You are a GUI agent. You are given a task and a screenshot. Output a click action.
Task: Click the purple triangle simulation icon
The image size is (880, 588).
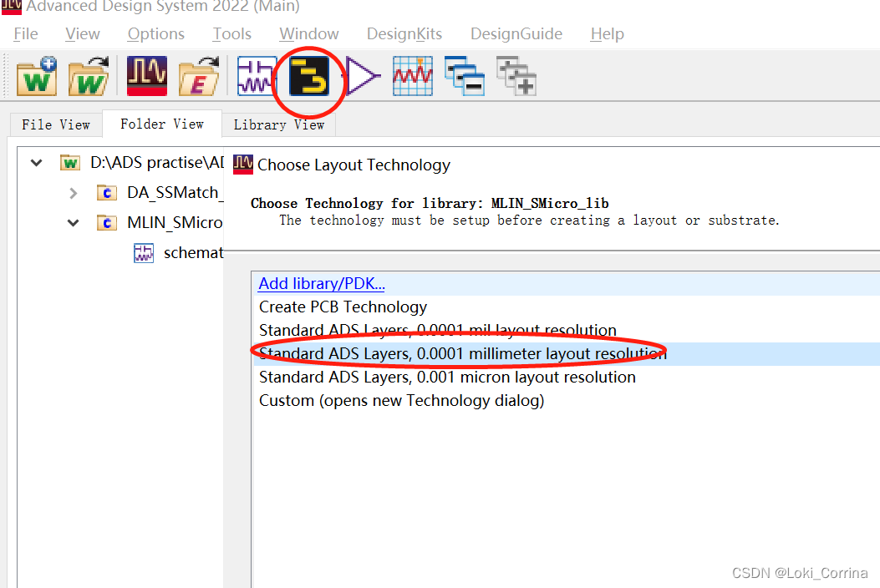coord(363,76)
